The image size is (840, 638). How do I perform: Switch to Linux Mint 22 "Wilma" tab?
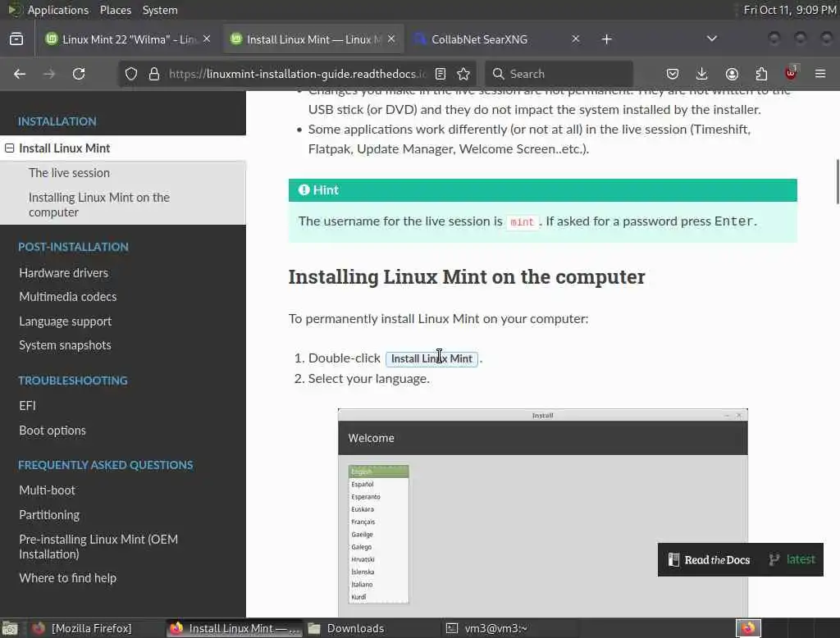pos(129,39)
